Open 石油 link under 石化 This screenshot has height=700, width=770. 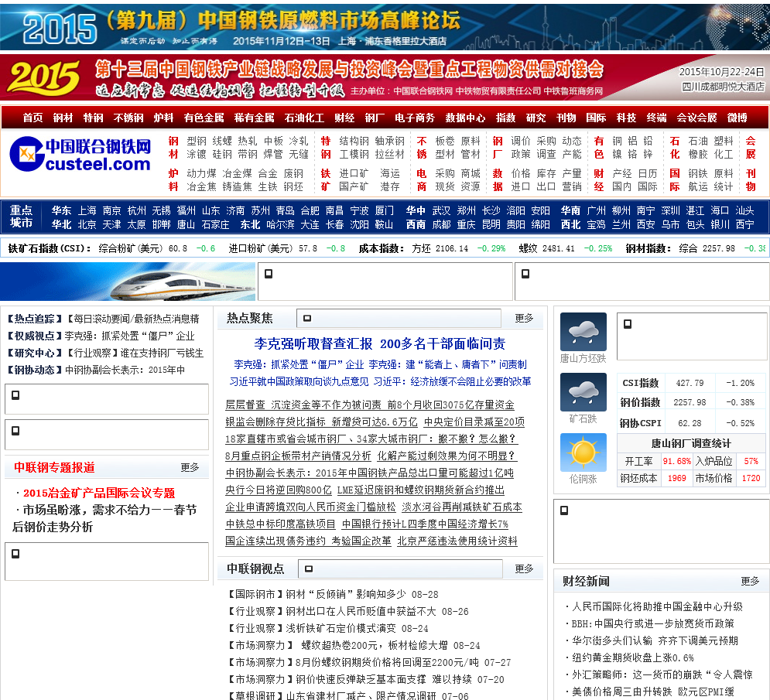[698, 141]
